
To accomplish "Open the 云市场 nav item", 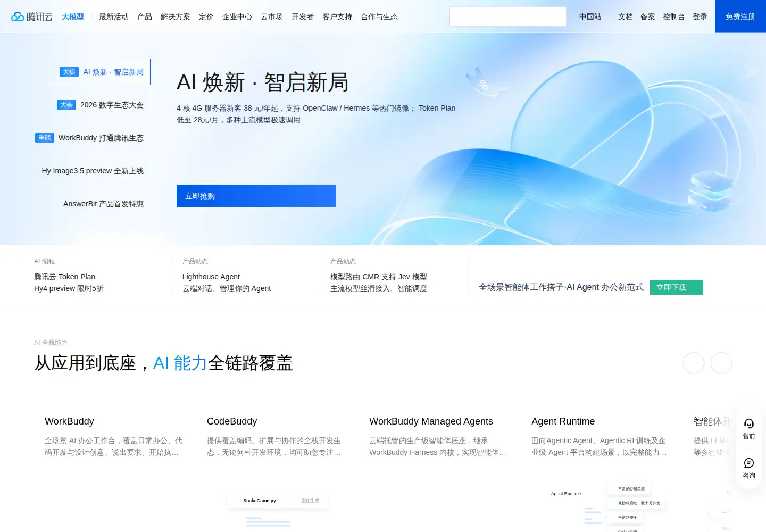I will tap(272, 16).
